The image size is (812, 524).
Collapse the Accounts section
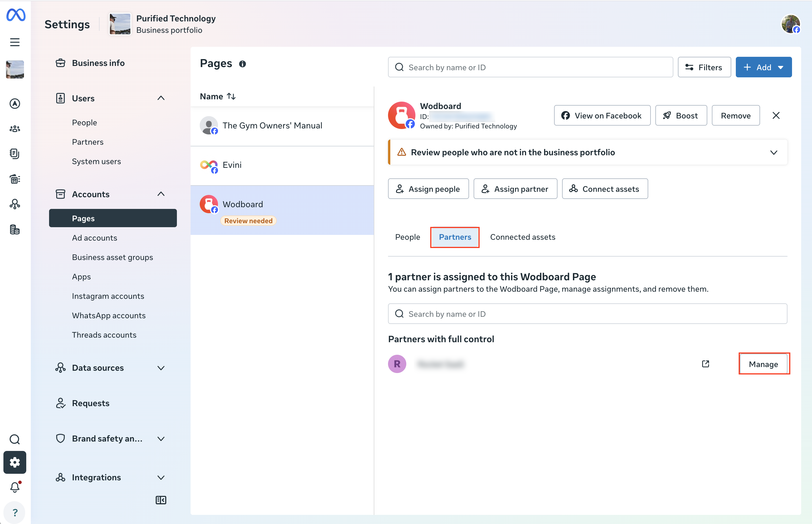(x=161, y=194)
